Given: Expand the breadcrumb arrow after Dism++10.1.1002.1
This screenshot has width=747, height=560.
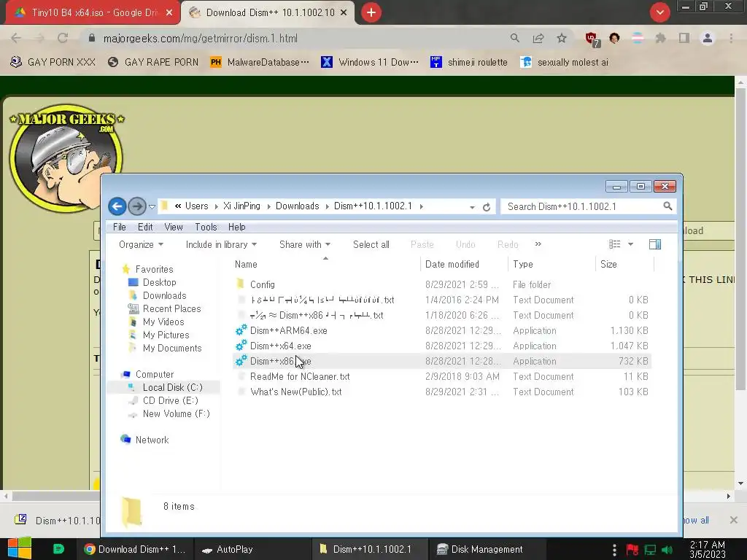Looking at the screenshot, I should point(421,206).
